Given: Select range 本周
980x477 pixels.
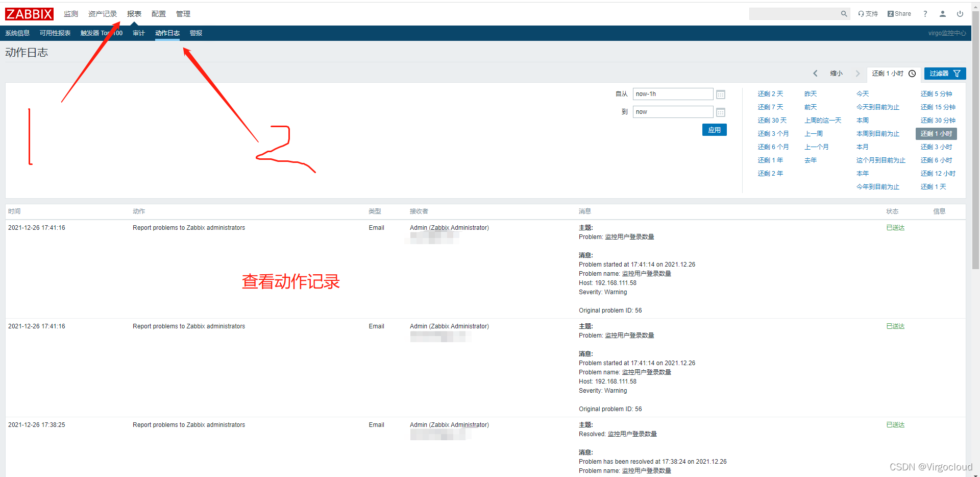Looking at the screenshot, I should click(x=863, y=121).
